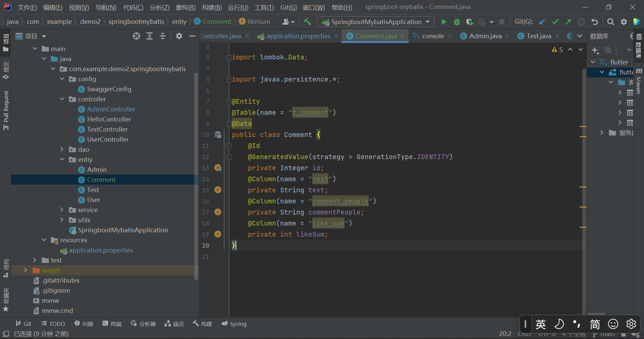644x339 pixels.
Task: Collapse all in project tree
Action: pyautogui.click(x=163, y=36)
